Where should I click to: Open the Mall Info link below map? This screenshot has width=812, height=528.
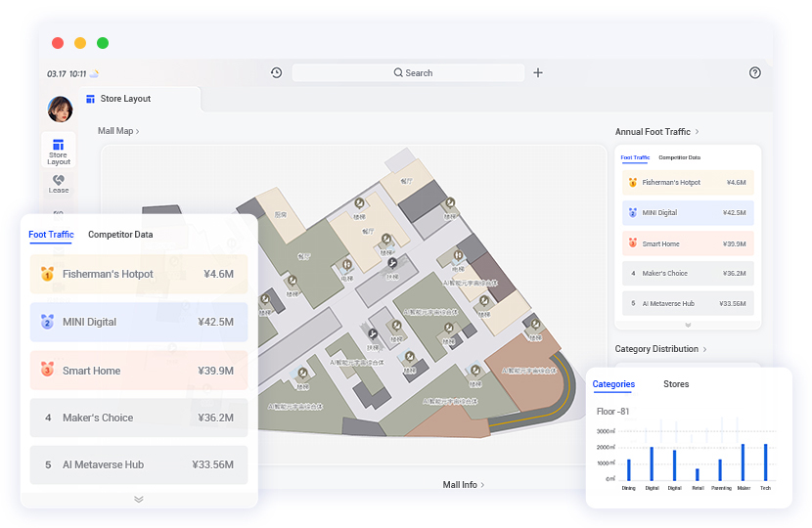tap(463, 484)
